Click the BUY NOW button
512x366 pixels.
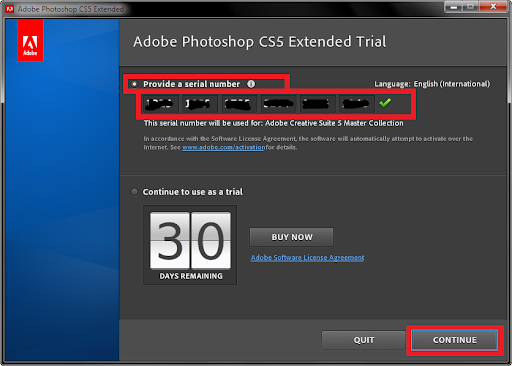[x=292, y=237]
